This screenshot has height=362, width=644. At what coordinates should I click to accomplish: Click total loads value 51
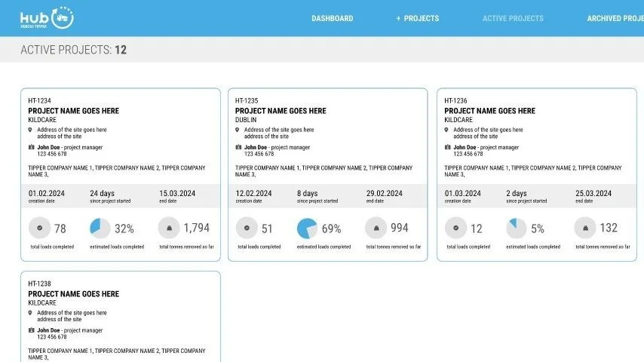click(267, 229)
